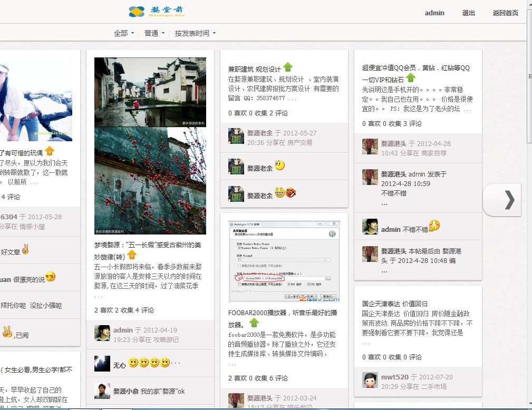This screenshot has height=410, width=532.
Task: Click 婺源港头 avatar beside 不错不错 reply 2012-4-28 10:59
Action: click(370, 177)
